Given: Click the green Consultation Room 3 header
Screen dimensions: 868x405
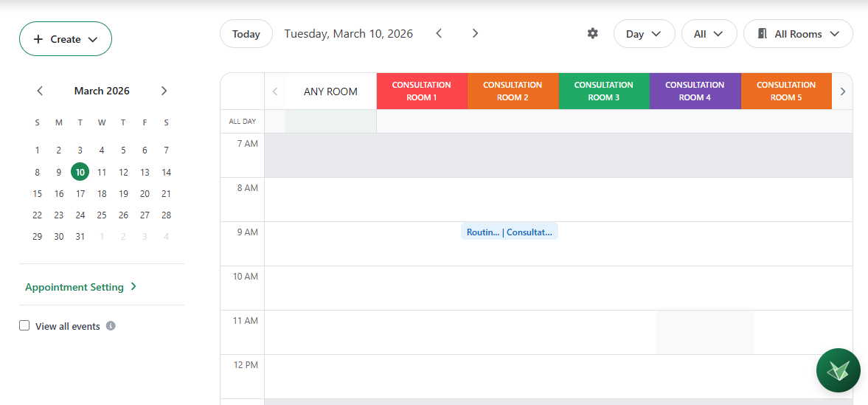Looking at the screenshot, I should coord(603,91).
